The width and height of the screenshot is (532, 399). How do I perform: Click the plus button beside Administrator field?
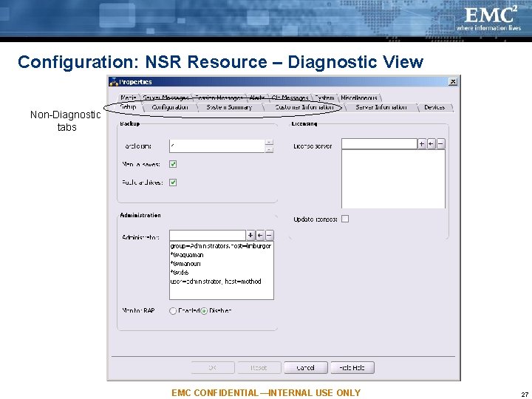[250, 235]
